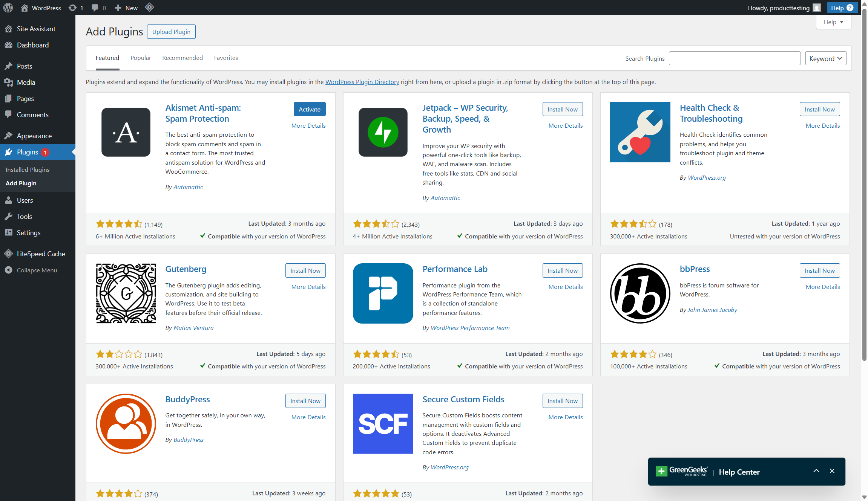Viewport: 868px width, 501px height.
Task: Click the Akismet plugin icon
Action: (126, 132)
